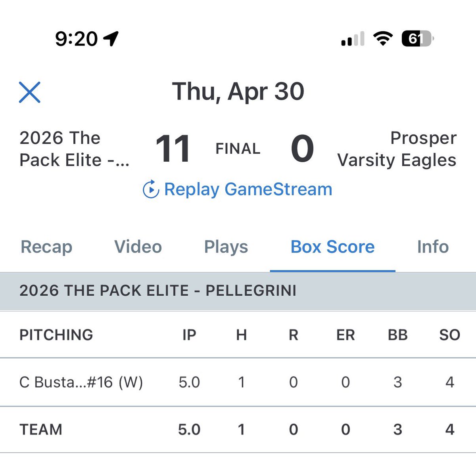Tap the 9:20 clock in status bar

click(76, 38)
